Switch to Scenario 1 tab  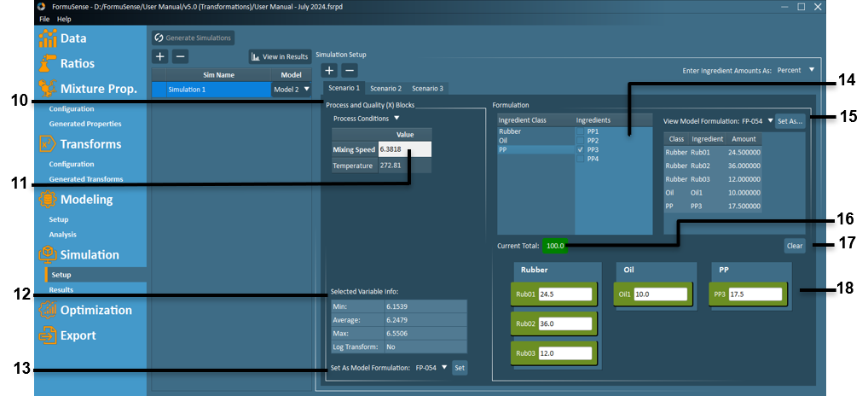point(344,88)
